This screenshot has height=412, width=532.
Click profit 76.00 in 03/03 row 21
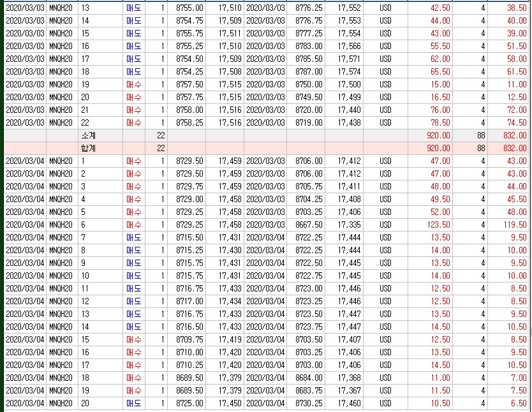440,110
